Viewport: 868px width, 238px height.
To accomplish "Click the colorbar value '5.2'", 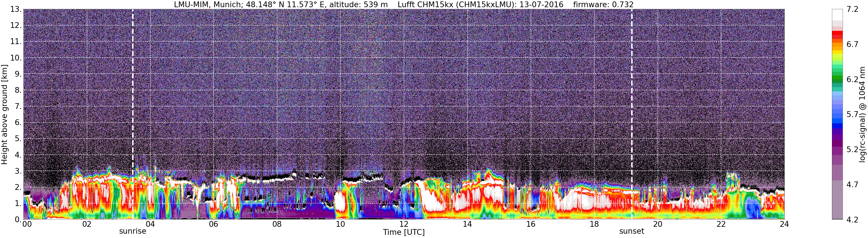I will (852, 150).
